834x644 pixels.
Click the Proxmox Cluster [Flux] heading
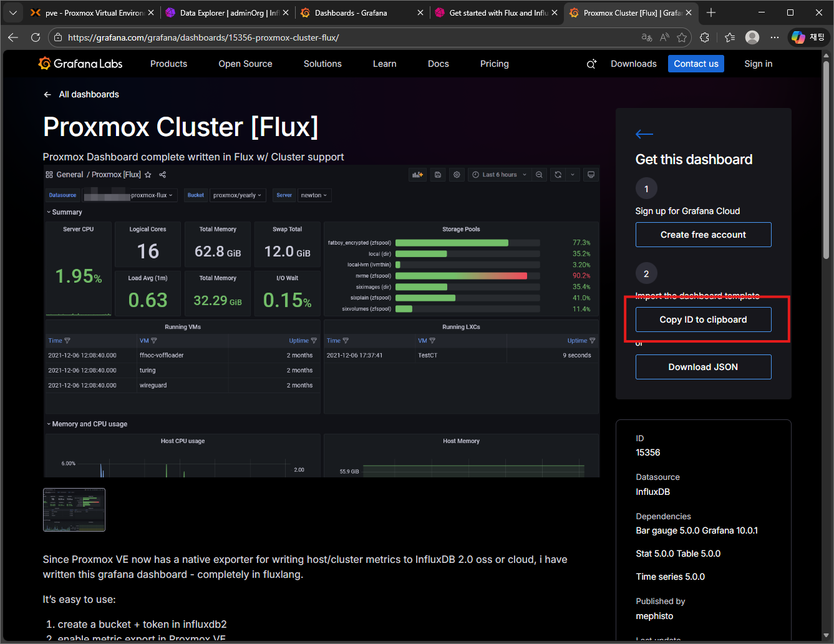click(181, 127)
